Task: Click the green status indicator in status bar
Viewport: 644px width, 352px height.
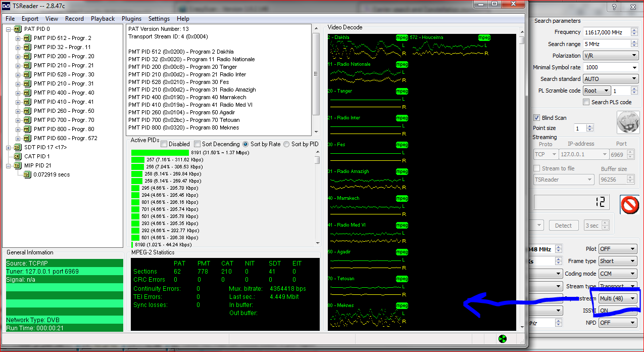Action: pos(502,339)
